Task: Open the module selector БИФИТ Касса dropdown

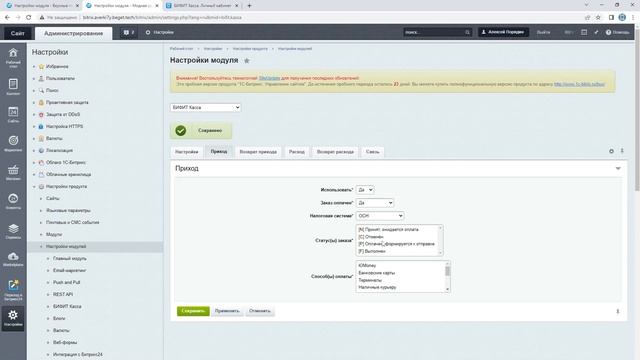Action: click(205, 107)
